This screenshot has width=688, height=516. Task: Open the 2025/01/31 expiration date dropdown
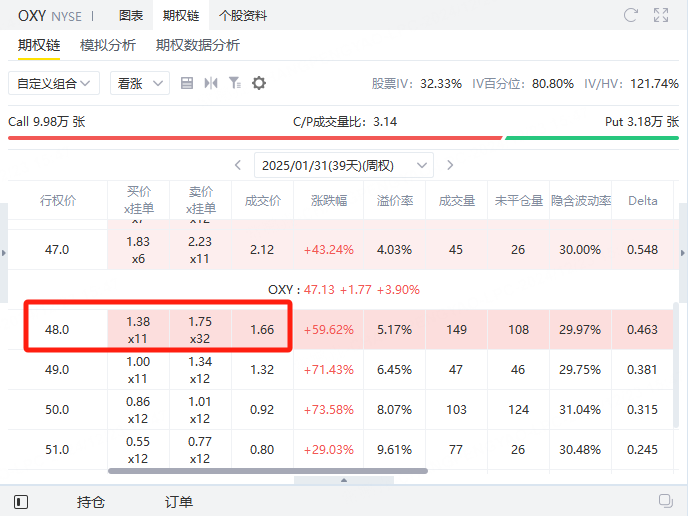coord(344,165)
